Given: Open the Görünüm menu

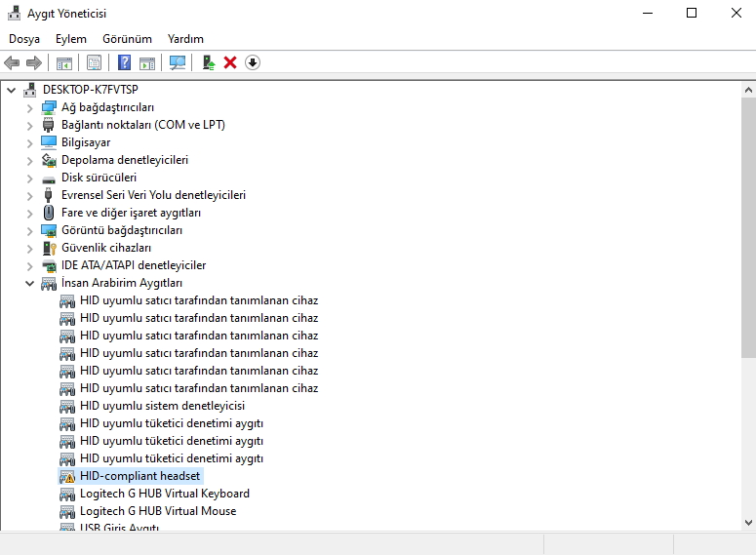Looking at the screenshot, I should coord(127,39).
